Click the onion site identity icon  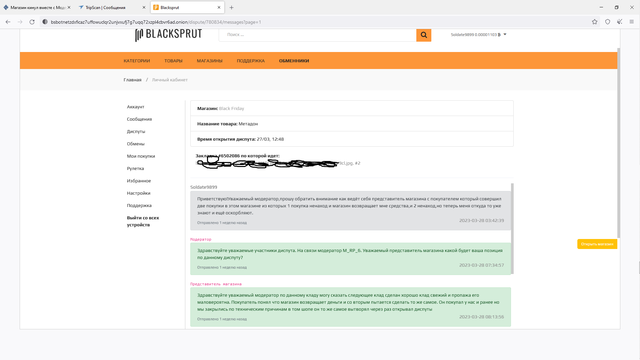click(x=45, y=22)
